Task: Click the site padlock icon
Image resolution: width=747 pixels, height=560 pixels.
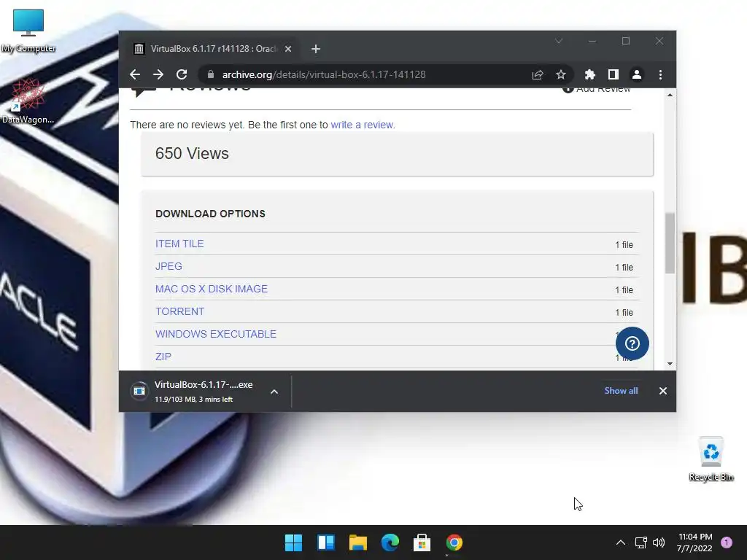Action: tap(211, 74)
